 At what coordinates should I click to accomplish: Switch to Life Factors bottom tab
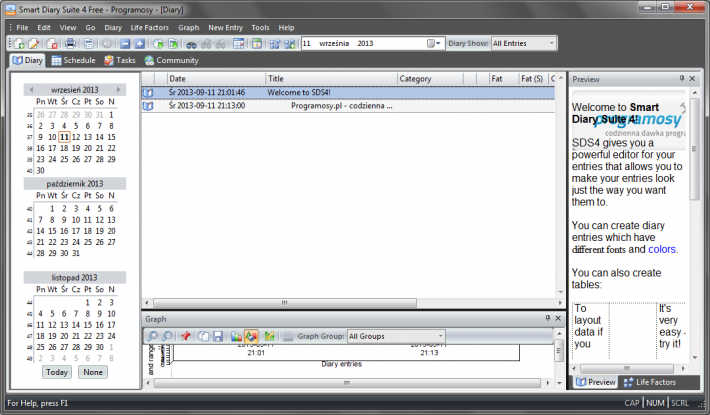tap(650, 382)
